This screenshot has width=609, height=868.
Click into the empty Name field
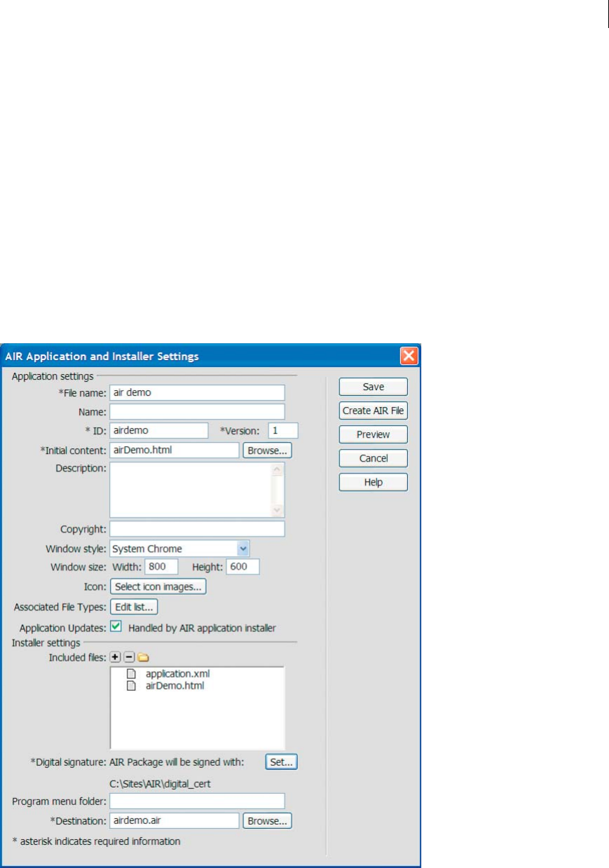click(197, 412)
